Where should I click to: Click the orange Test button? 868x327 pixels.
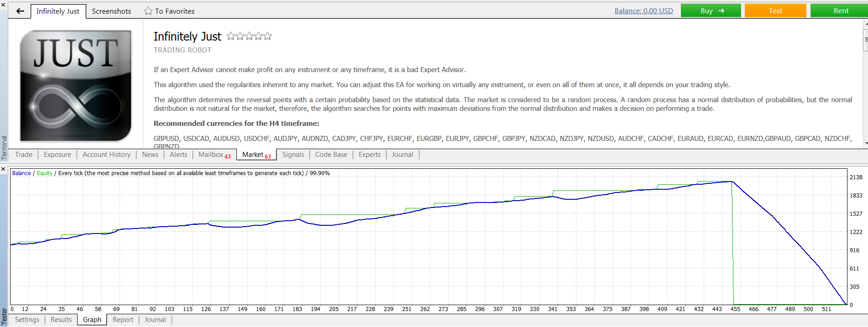[x=775, y=10]
